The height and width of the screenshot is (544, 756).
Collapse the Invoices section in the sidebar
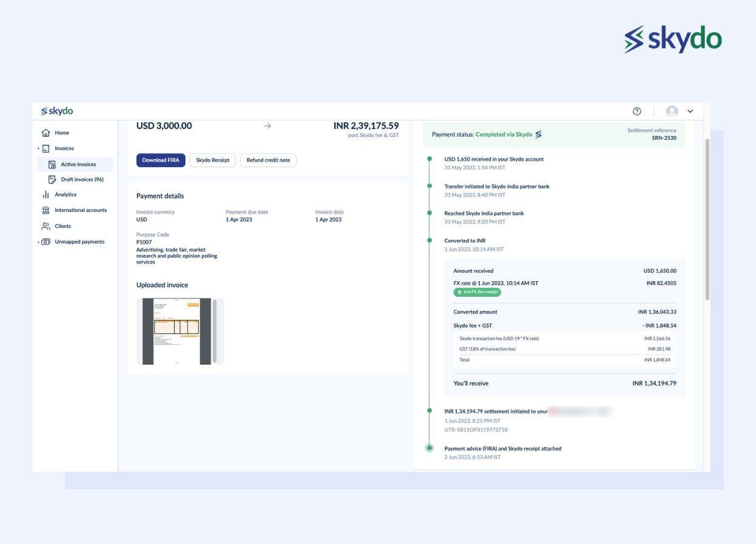click(x=38, y=149)
